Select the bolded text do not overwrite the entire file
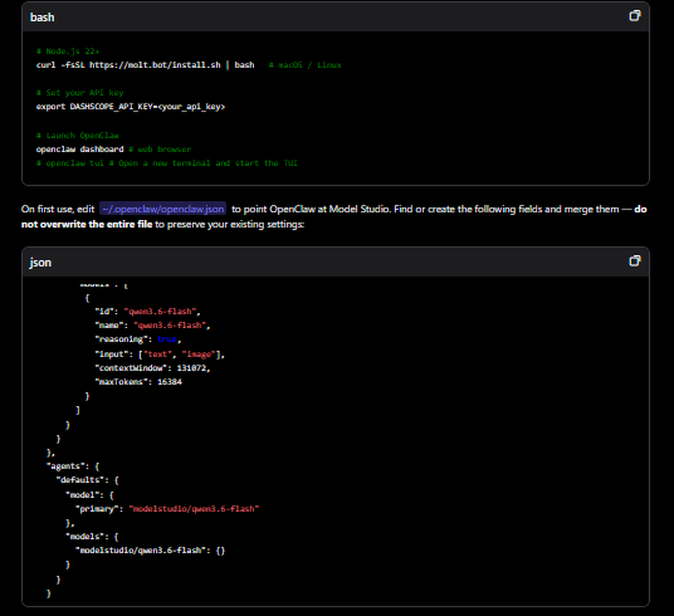 click(x=88, y=224)
